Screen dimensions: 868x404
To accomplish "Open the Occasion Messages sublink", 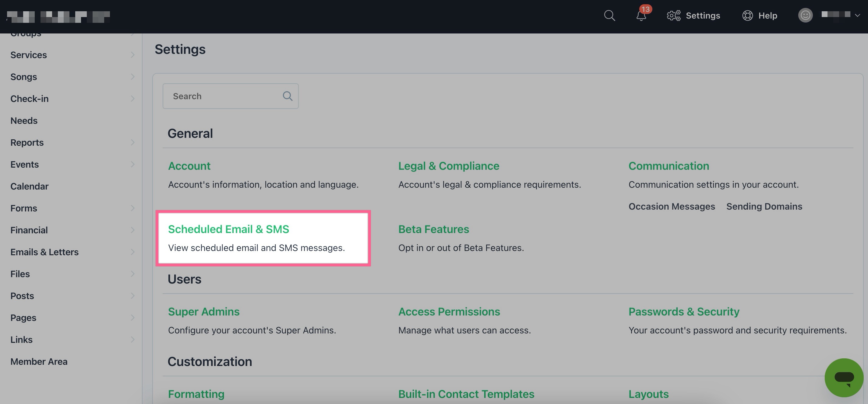I will point(672,206).
